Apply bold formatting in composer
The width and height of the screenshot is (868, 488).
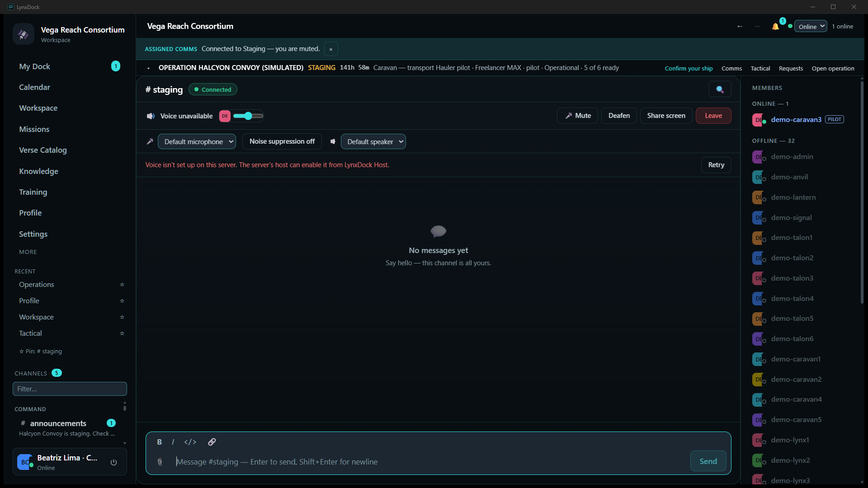tap(159, 442)
